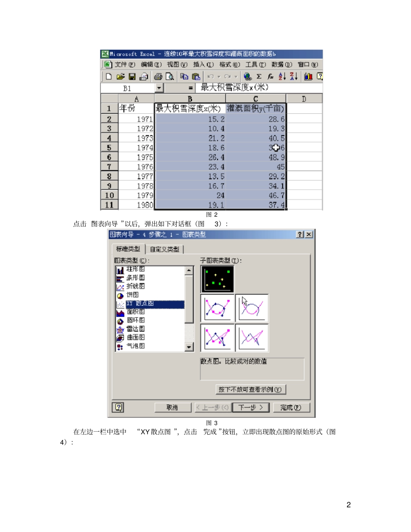Select straight-line scatter with markers sub-type

217,338
